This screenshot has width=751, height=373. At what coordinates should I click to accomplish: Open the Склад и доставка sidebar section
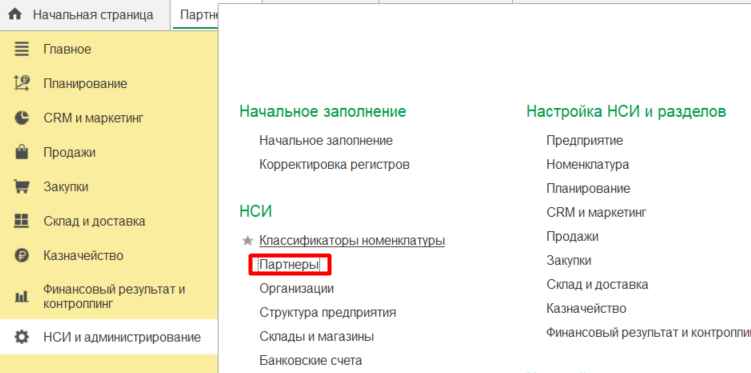click(x=94, y=221)
